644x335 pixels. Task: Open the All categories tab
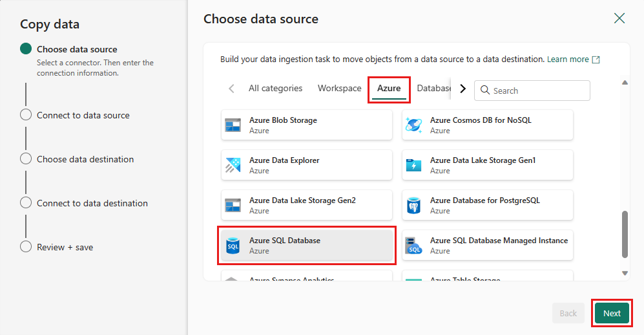(x=275, y=89)
